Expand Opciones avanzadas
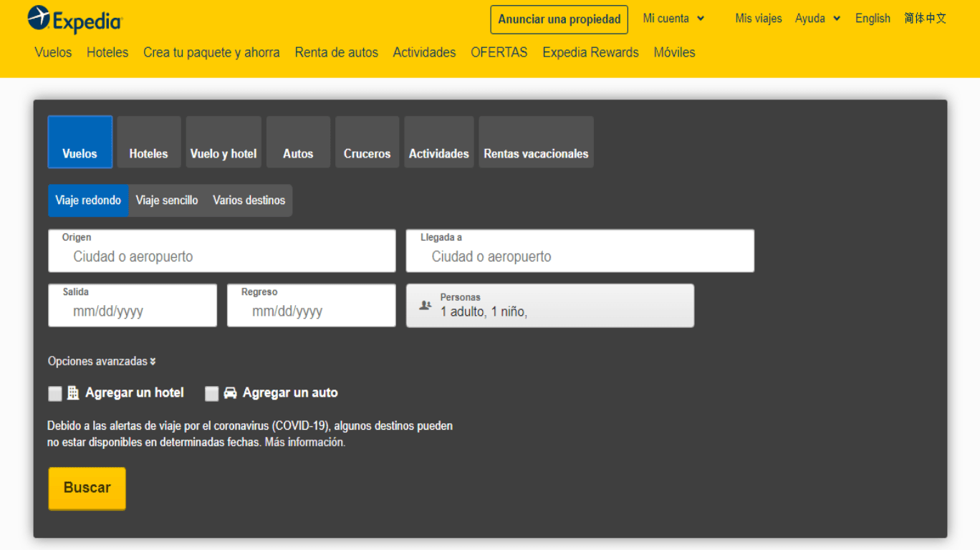The width and height of the screenshot is (980, 550). 102,362
